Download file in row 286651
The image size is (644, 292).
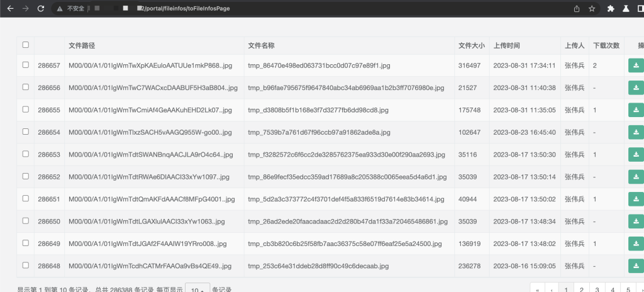[x=636, y=199]
